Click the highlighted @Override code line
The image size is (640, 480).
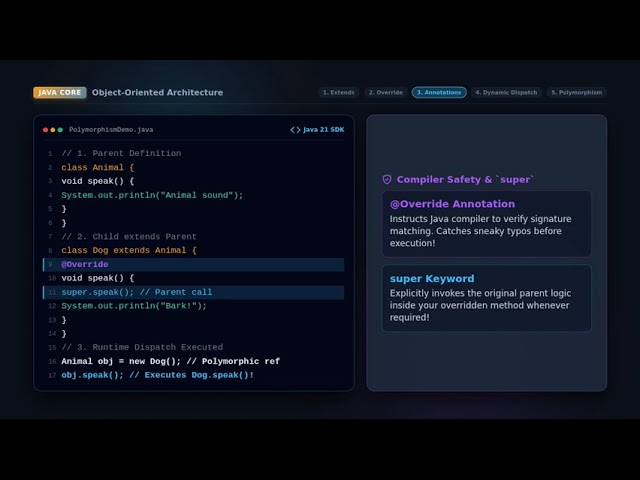coord(193,264)
